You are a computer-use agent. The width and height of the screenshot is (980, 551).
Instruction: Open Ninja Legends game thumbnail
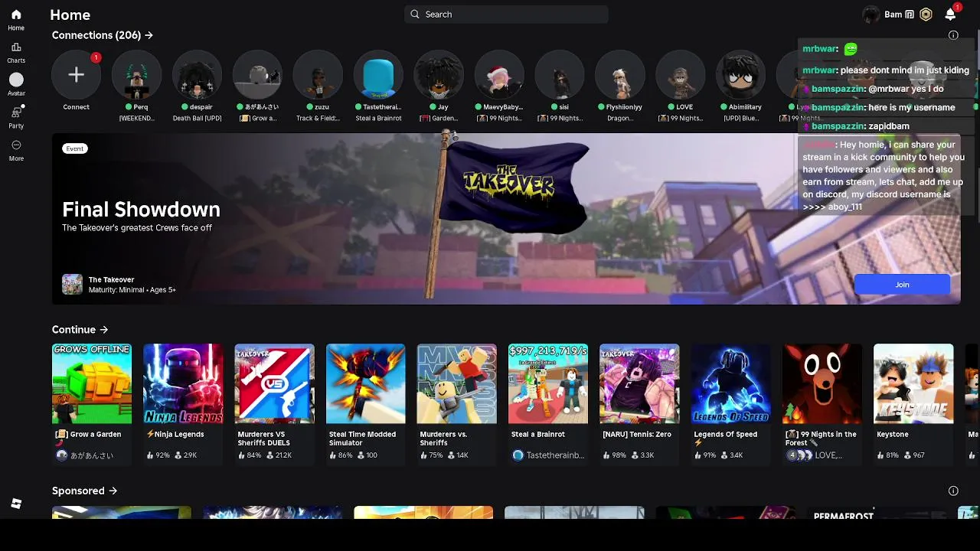(183, 383)
